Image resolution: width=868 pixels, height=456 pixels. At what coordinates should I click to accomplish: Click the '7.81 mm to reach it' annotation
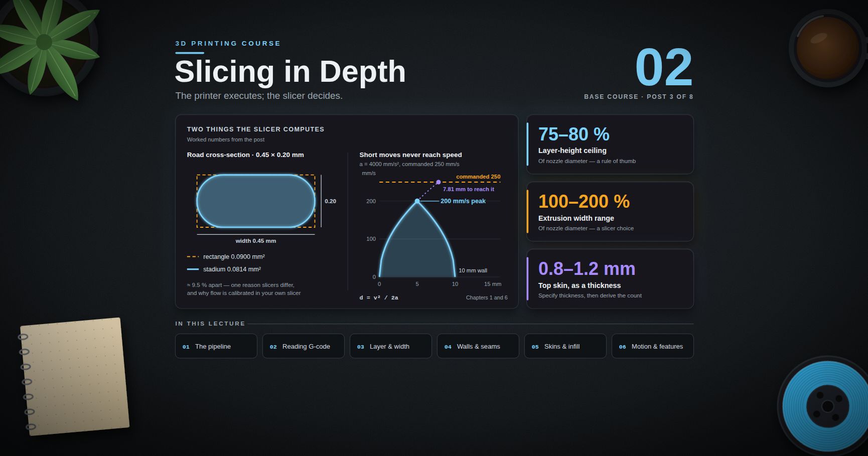(469, 189)
